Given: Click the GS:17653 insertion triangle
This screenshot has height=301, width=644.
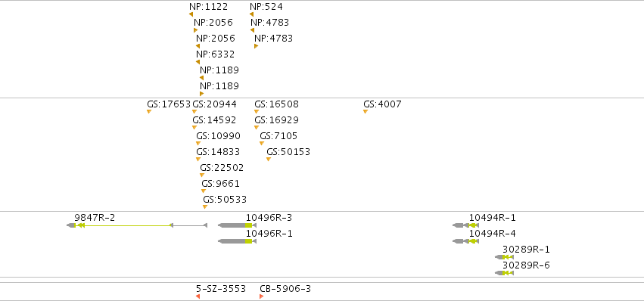Looking at the screenshot, I should pos(149,112).
